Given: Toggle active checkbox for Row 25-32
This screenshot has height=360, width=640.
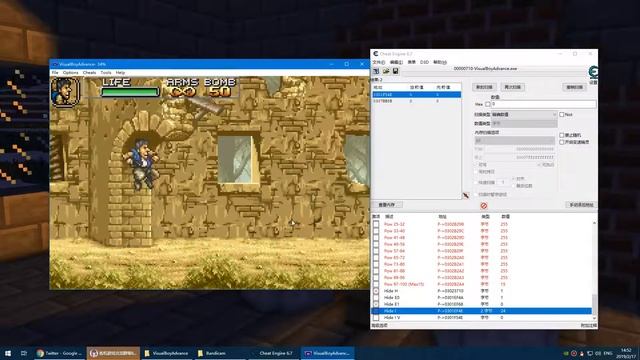Looking at the screenshot, I should (x=376, y=224).
